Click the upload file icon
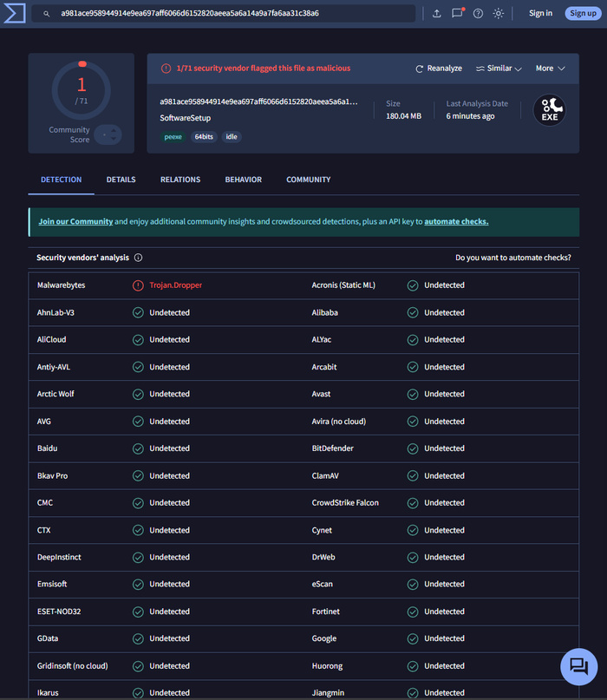This screenshot has height=700, width=607. 436,14
